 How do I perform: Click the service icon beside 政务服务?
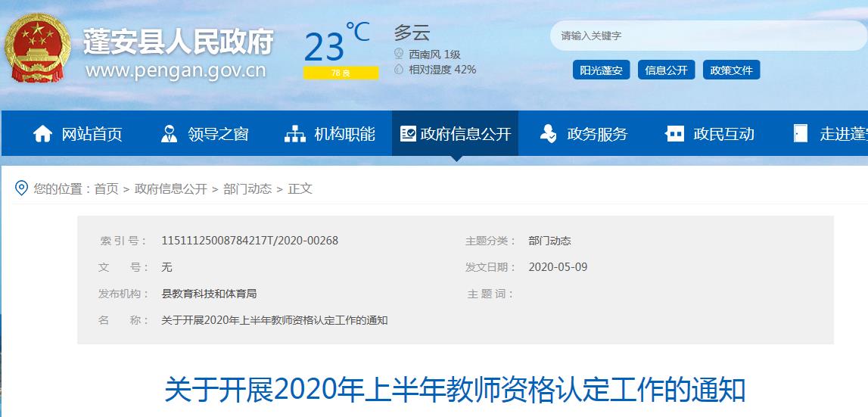548,133
